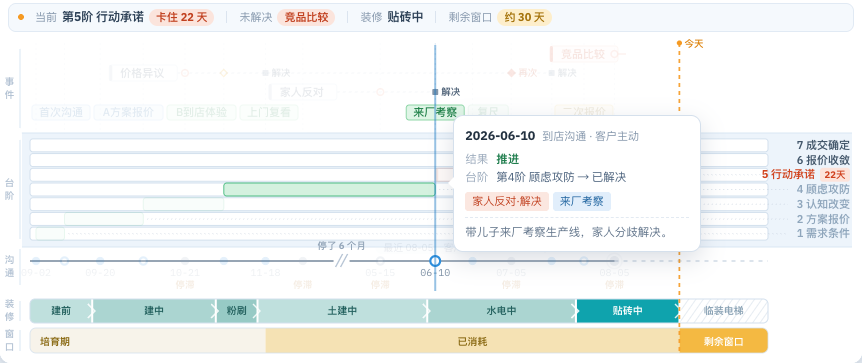This screenshot has height=363, width=862.
Task: Select the 建前 renovation segment
Action: click(61, 311)
